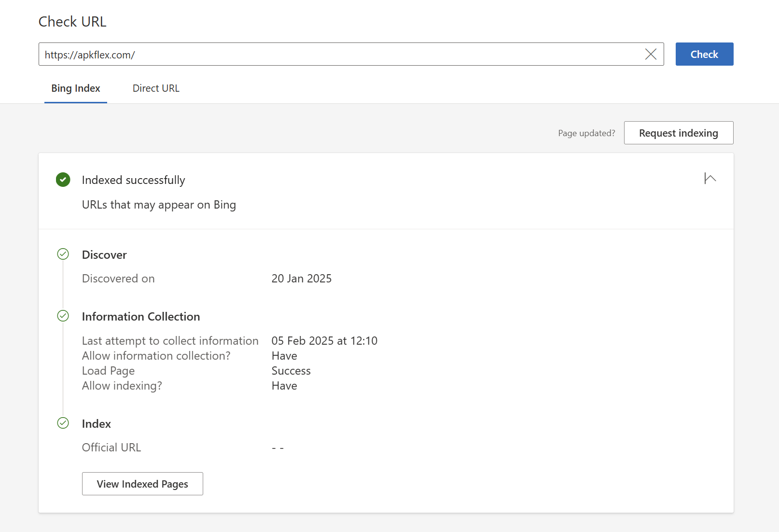Viewport: 779px width, 532px height.
Task: Click the Discover section heading
Action: tap(104, 255)
